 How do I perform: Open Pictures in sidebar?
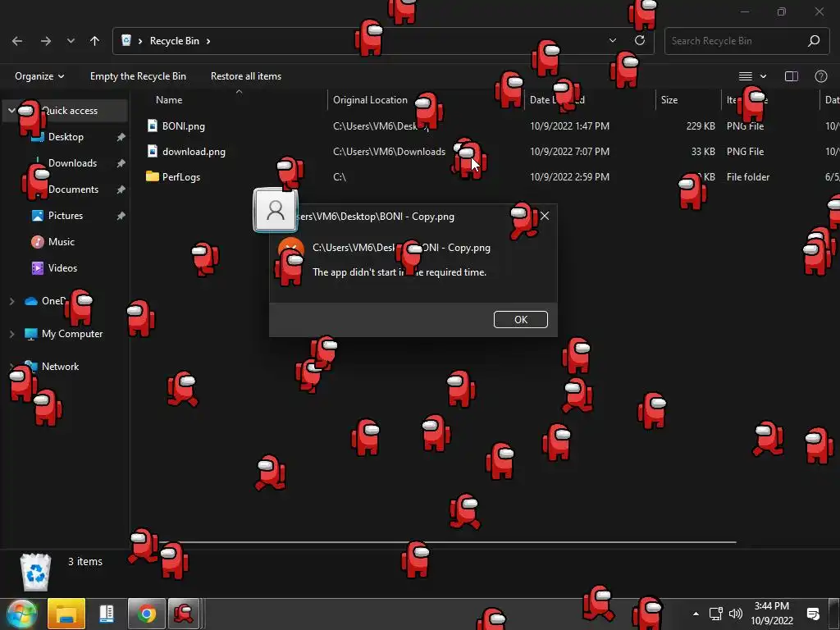pyautogui.click(x=66, y=216)
